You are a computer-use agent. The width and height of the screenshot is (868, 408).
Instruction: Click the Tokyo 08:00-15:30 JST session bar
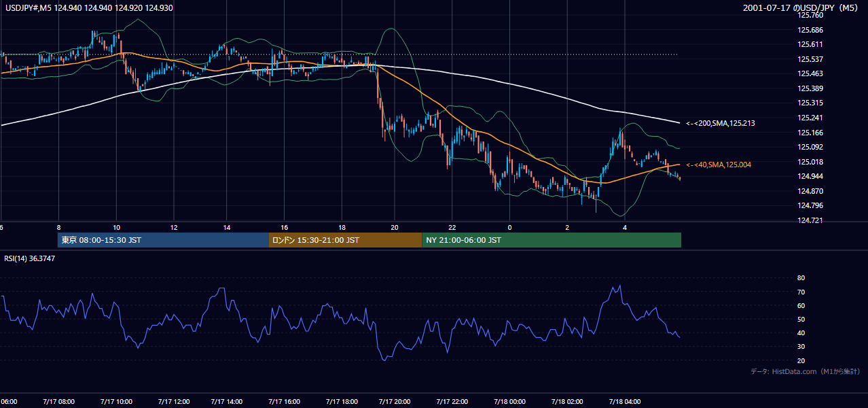163,240
